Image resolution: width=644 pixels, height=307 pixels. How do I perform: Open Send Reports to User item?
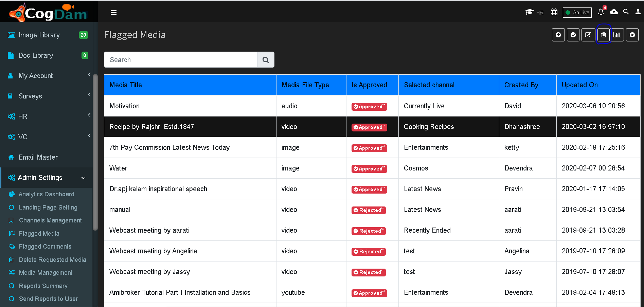pos(48,299)
